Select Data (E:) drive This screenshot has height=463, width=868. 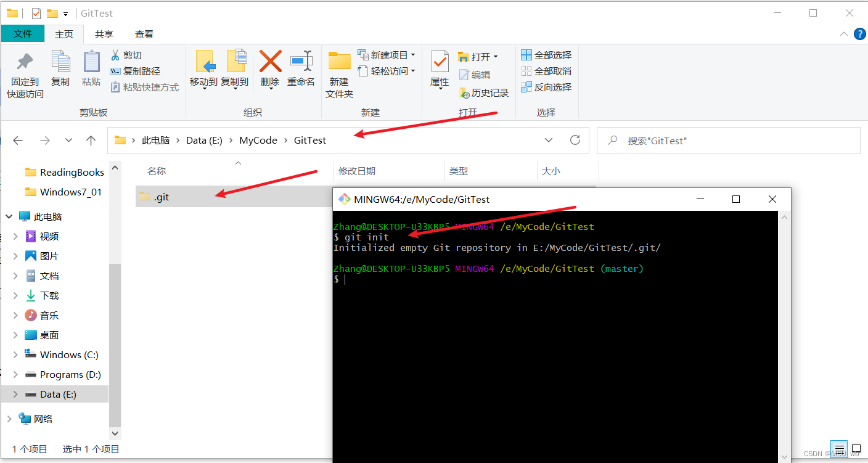(x=51, y=394)
